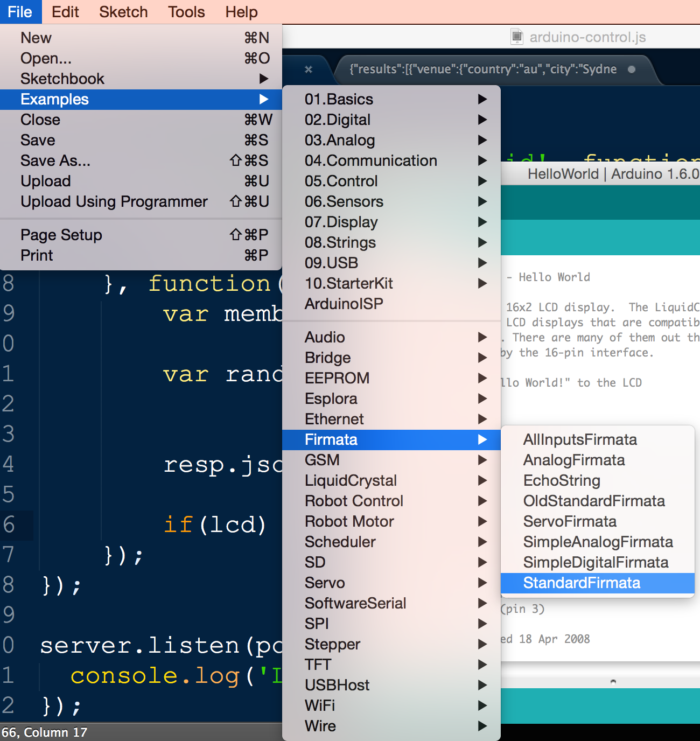Screen dimensions: 700x741
Task: Expand 01.Basics examples submenu
Action: pos(391,99)
